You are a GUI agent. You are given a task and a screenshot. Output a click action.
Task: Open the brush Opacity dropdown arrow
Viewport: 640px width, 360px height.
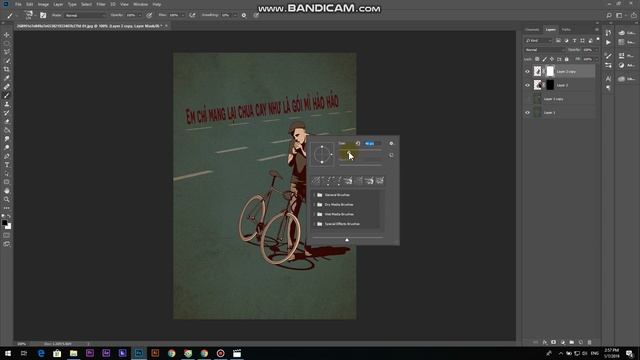point(140,15)
